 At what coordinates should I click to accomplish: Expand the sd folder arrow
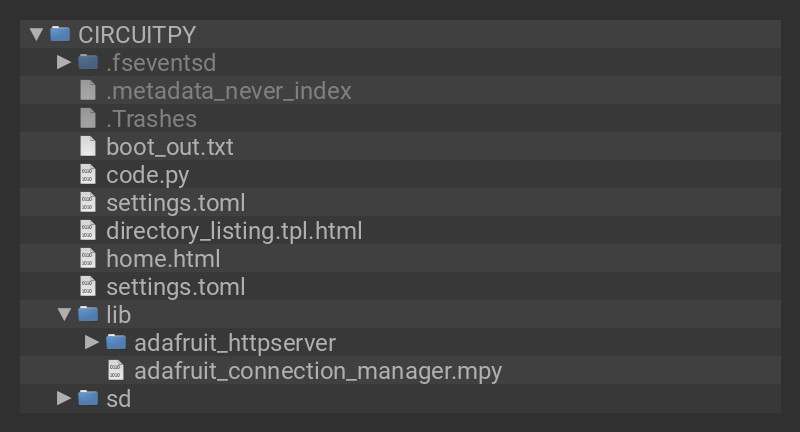pyautogui.click(x=64, y=398)
